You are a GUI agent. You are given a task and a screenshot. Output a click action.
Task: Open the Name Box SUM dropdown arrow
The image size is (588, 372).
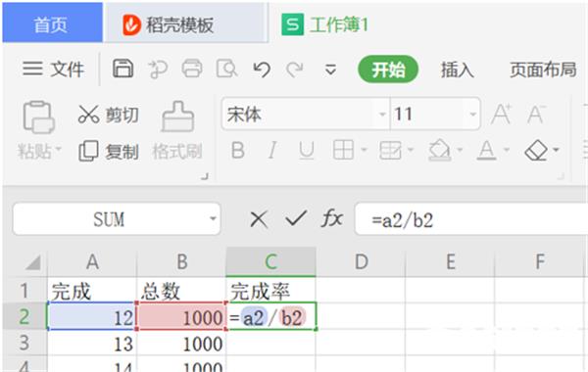[213, 218]
